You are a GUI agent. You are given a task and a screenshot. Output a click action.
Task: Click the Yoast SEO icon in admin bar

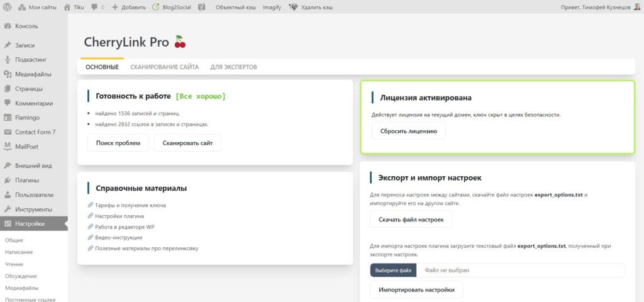pyautogui.click(x=201, y=7)
